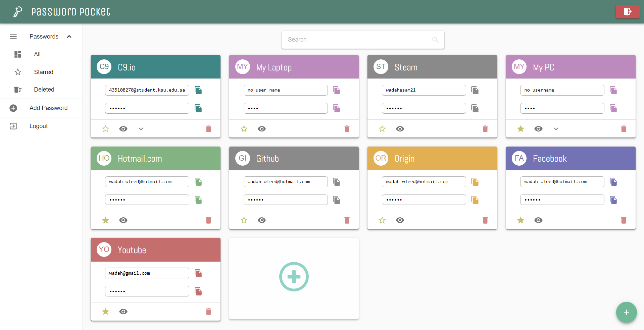Copy the My PC password
Image resolution: width=644 pixels, height=330 pixels.
[613, 108]
